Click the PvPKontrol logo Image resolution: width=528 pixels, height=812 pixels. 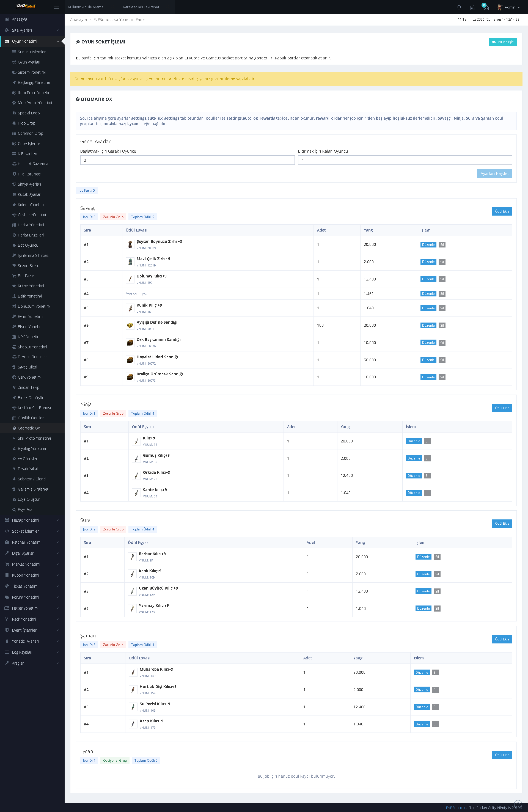pos(26,6)
